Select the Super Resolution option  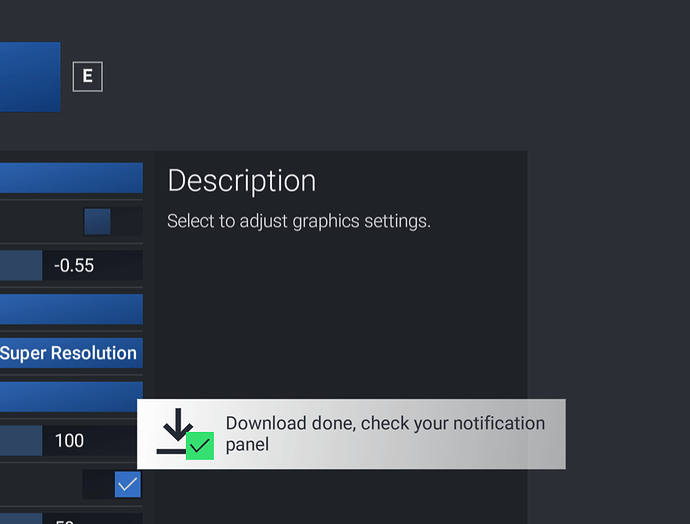click(x=71, y=353)
